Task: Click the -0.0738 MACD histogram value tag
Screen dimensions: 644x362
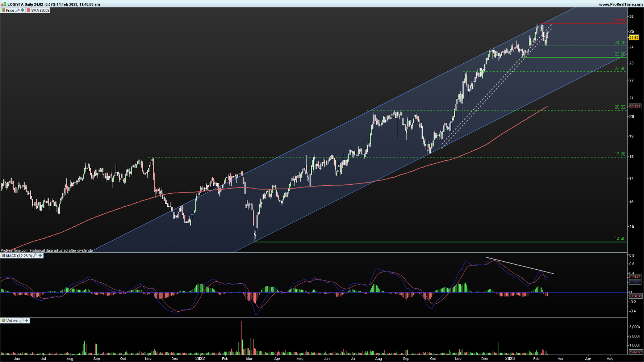Action: [636, 296]
